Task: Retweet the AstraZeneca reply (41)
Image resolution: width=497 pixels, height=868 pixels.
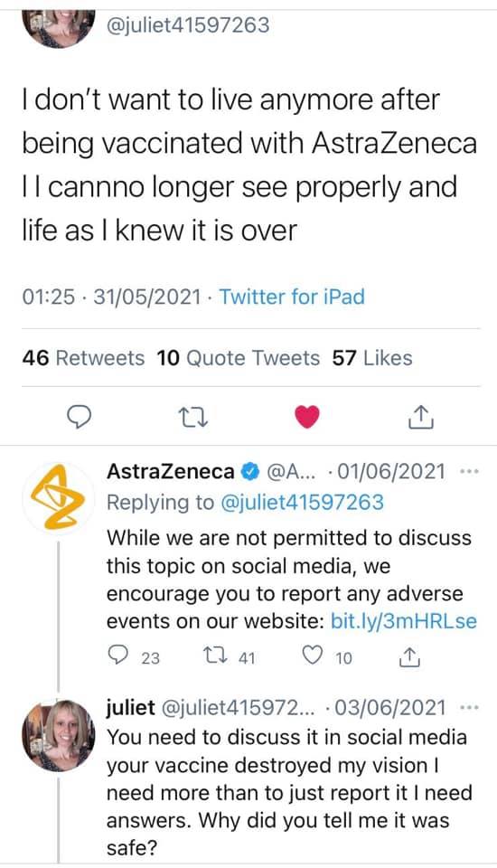Action: click(x=230, y=657)
